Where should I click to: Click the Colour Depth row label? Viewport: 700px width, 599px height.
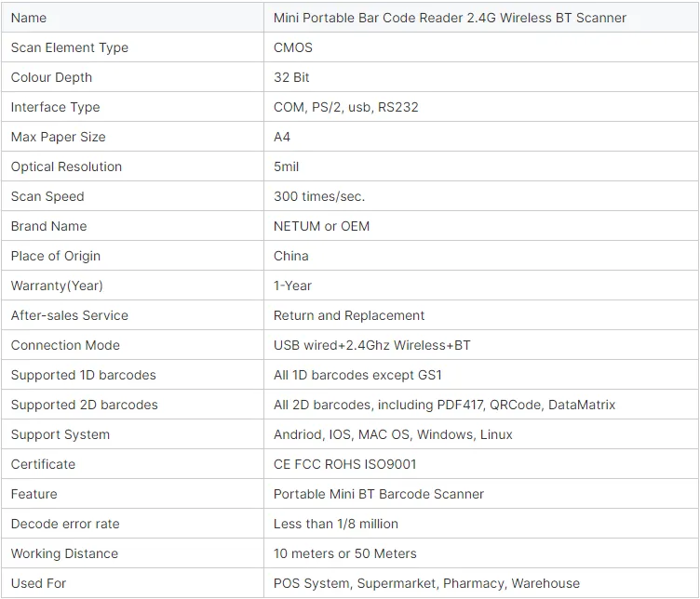pos(51,77)
